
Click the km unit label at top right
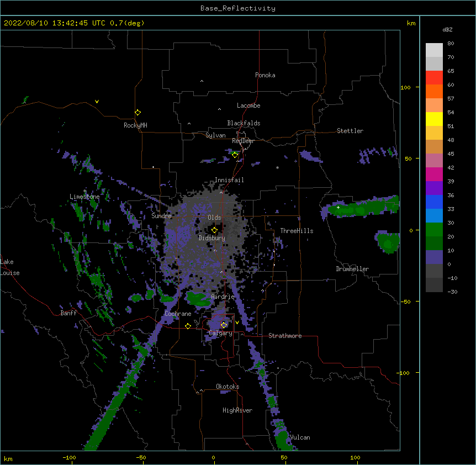click(411, 23)
